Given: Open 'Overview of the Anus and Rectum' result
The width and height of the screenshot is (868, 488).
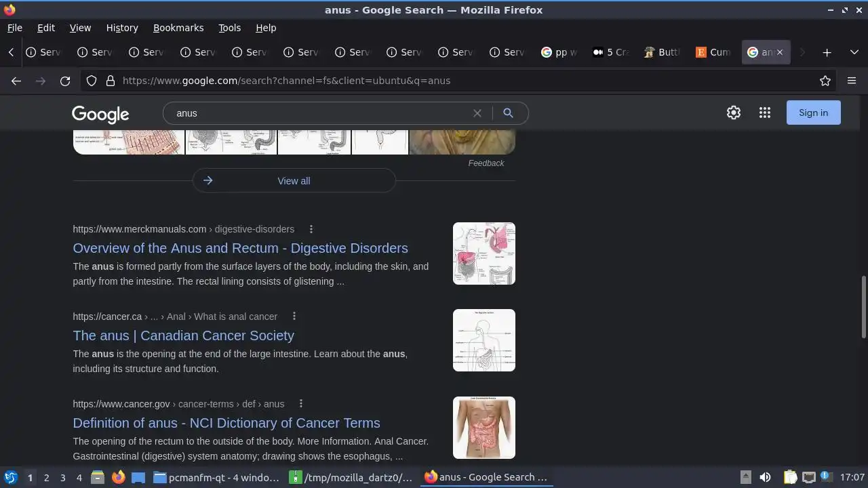Looking at the screenshot, I should [x=240, y=248].
